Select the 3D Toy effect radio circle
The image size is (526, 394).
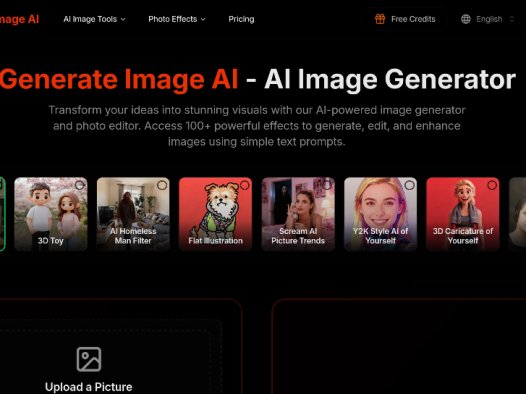pyautogui.click(x=80, y=185)
